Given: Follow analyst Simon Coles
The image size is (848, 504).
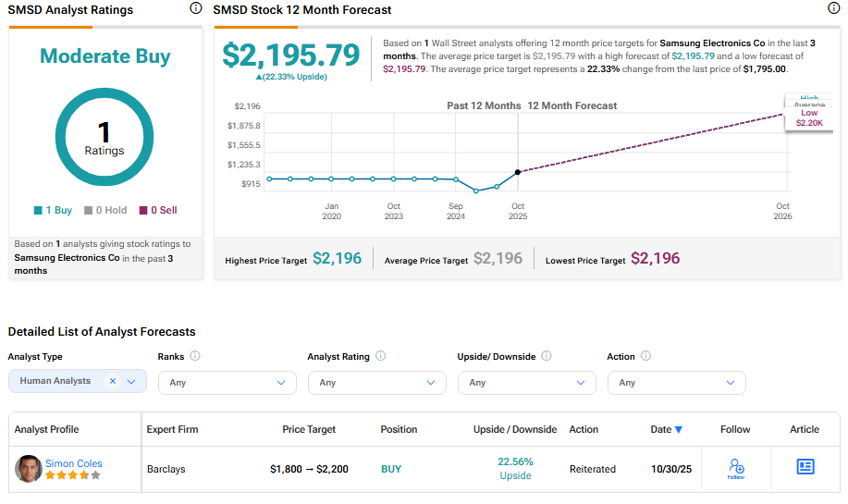Looking at the screenshot, I should coord(735,469).
